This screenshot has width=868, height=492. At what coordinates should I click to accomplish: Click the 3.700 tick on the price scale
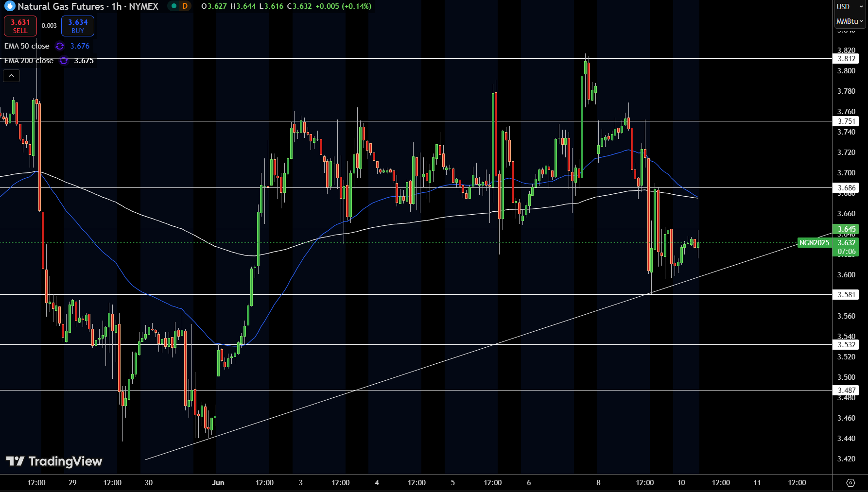[x=846, y=173]
